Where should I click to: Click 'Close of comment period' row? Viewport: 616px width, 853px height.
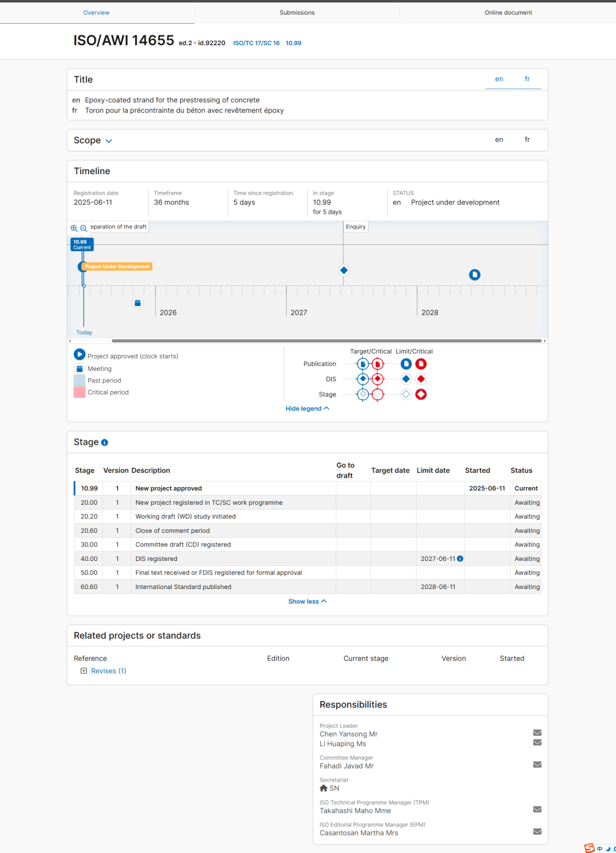(x=307, y=530)
